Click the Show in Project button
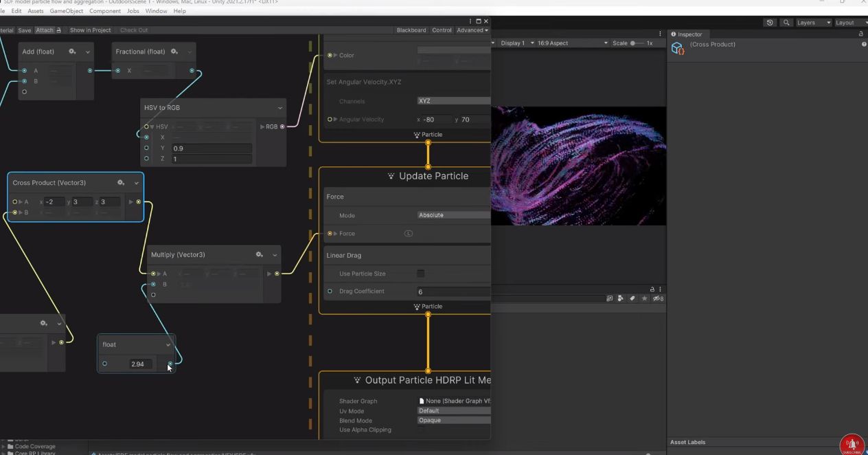The image size is (868, 455). click(x=90, y=30)
